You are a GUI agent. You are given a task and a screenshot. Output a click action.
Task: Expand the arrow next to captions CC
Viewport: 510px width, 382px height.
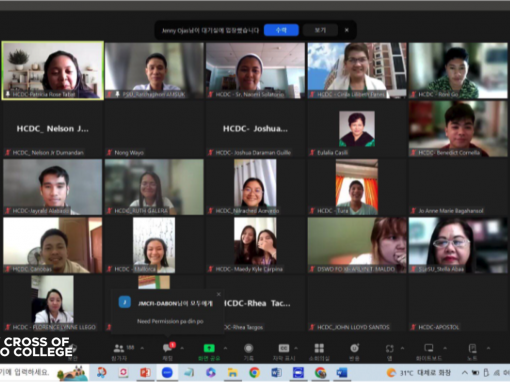pyautogui.click(x=296, y=348)
